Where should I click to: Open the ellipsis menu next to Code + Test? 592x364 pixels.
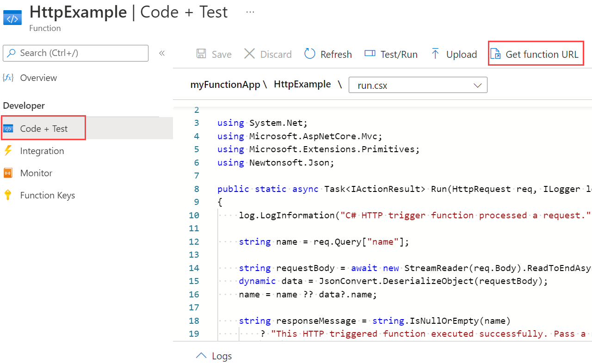pyautogui.click(x=250, y=12)
